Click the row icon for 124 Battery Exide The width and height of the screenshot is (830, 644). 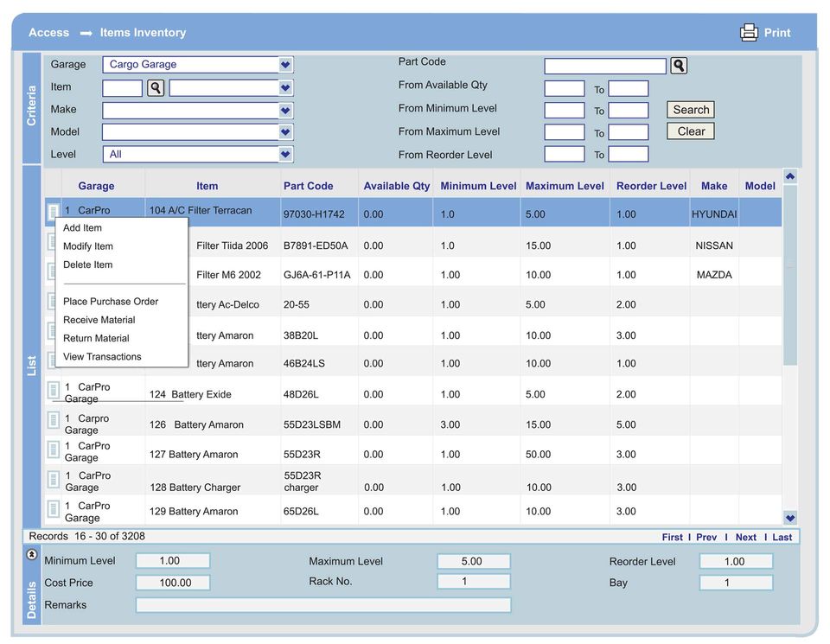tap(53, 391)
